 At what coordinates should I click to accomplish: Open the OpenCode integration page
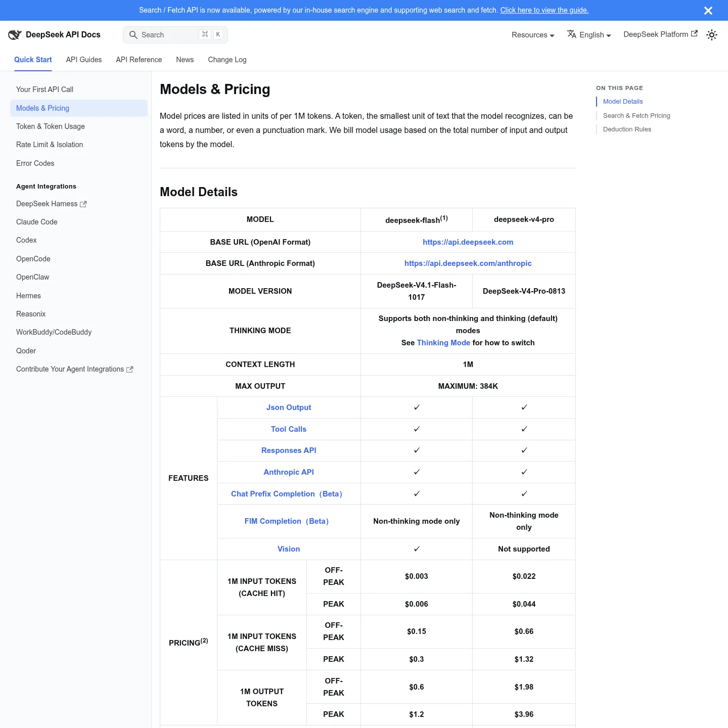79,259
